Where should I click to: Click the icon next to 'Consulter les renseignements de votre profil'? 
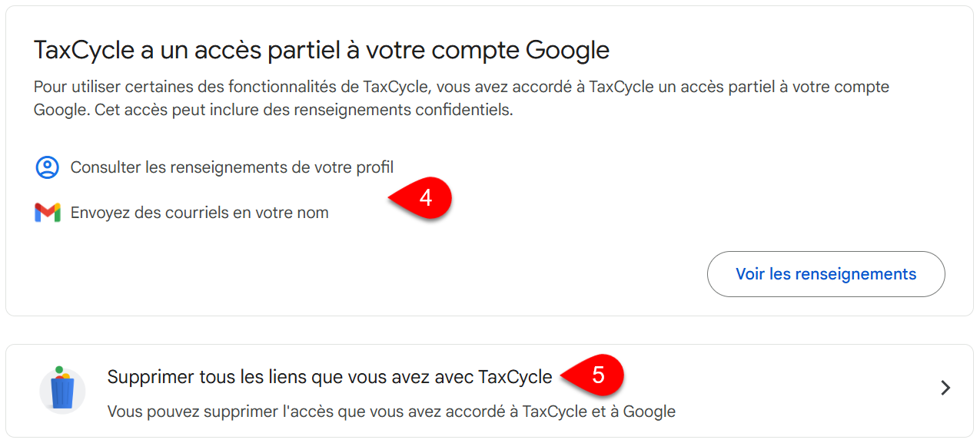[x=47, y=167]
